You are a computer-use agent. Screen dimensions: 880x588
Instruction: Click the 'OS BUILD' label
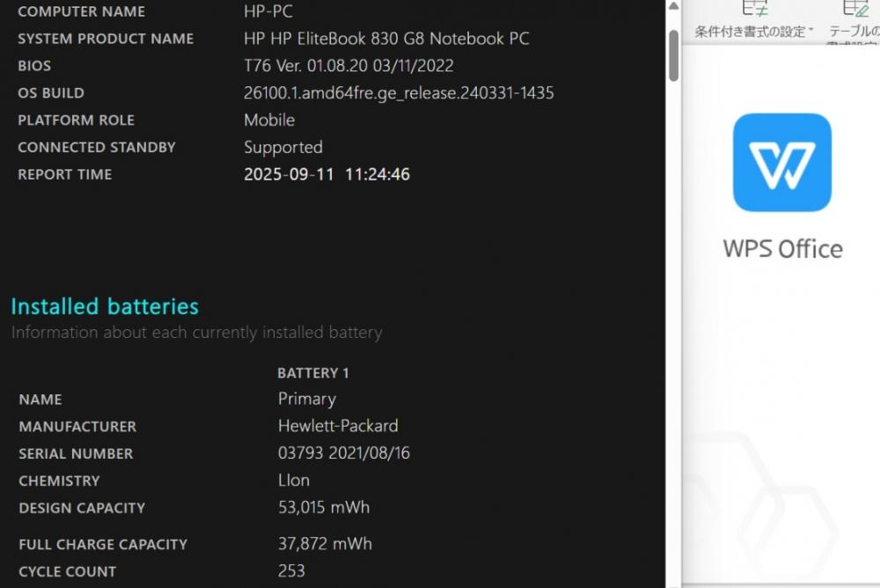[x=51, y=93]
